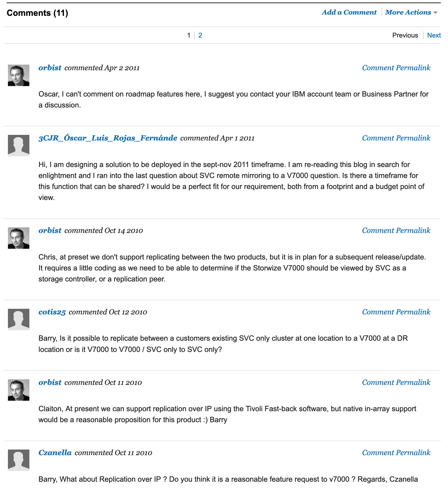Open Add a Comment link

coord(349,12)
